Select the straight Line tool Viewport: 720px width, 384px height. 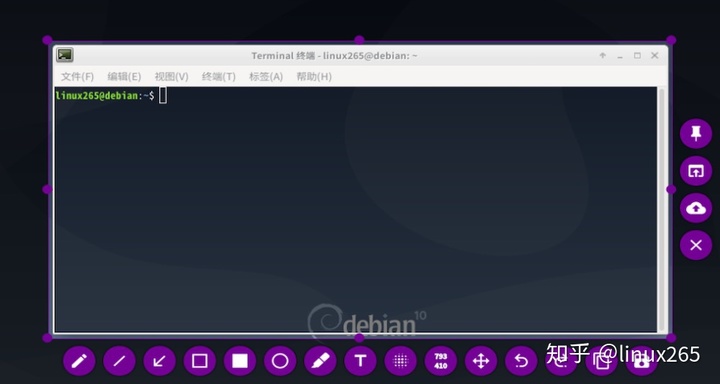pyautogui.click(x=119, y=361)
